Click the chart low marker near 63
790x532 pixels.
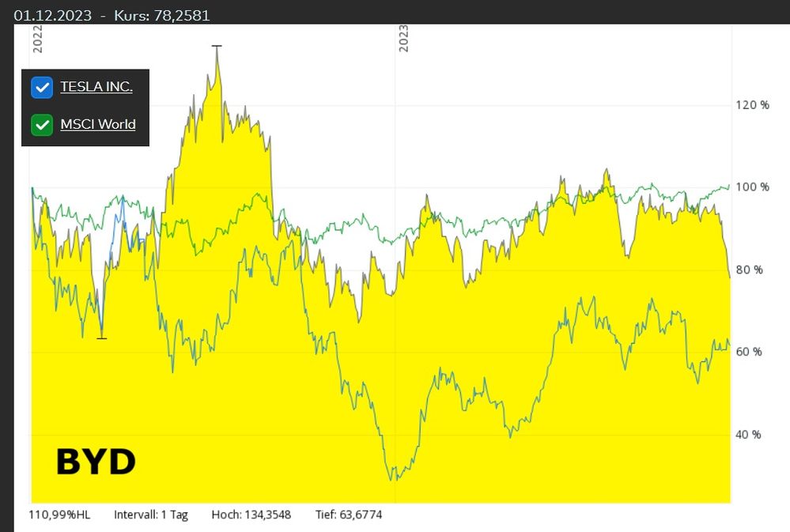102,338
